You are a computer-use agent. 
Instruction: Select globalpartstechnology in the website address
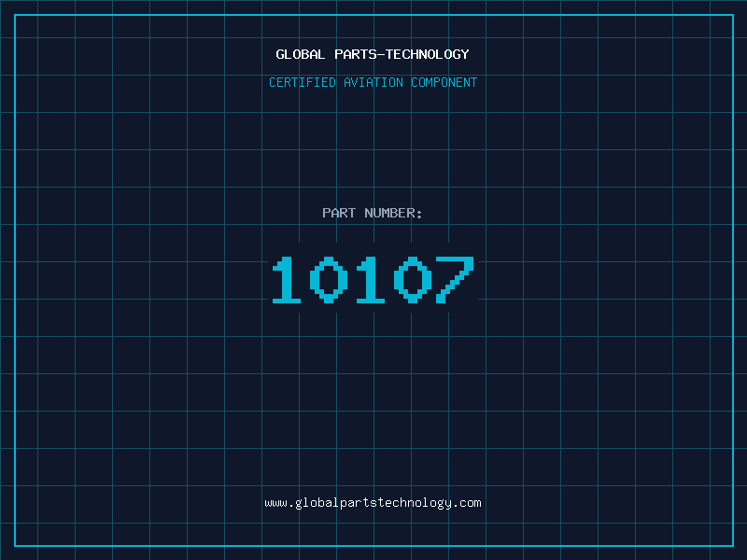point(373,503)
